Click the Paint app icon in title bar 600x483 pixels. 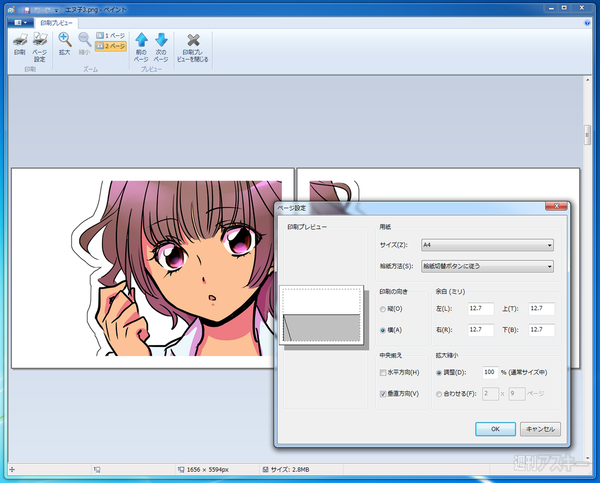pos(11,10)
